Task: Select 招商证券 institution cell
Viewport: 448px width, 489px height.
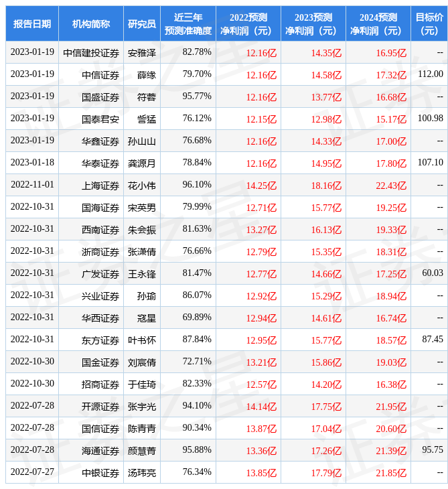Action: (91, 385)
